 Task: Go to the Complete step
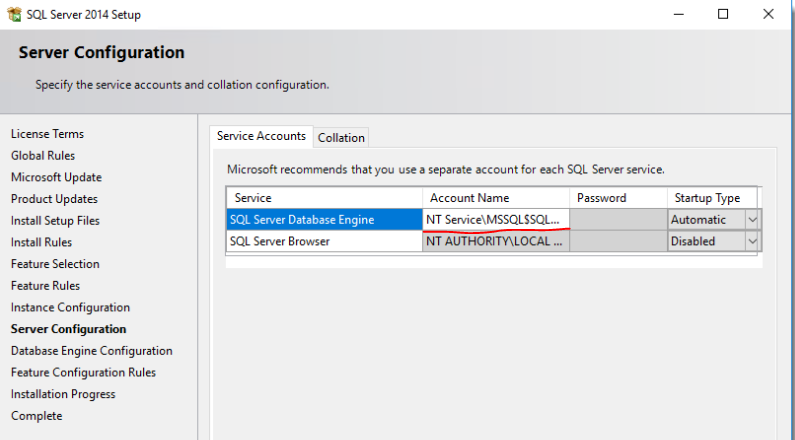coord(37,416)
